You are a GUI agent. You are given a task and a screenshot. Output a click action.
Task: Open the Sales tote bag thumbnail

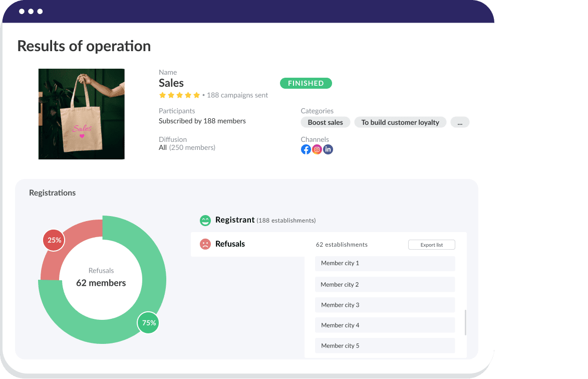[82, 114]
